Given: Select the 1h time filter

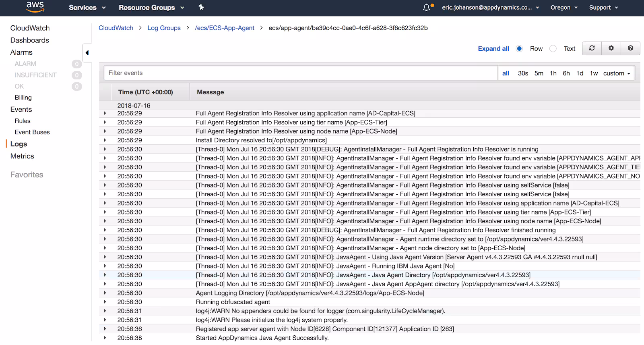Looking at the screenshot, I should [x=553, y=73].
